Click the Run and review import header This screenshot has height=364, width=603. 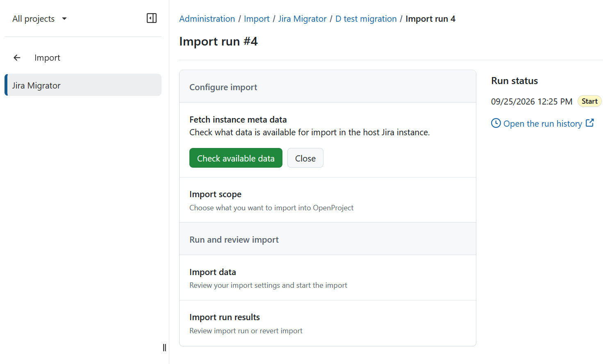pyautogui.click(x=328, y=239)
